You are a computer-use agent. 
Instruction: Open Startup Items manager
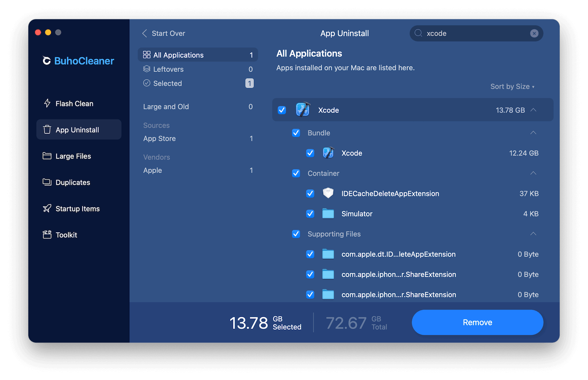tap(77, 209)
